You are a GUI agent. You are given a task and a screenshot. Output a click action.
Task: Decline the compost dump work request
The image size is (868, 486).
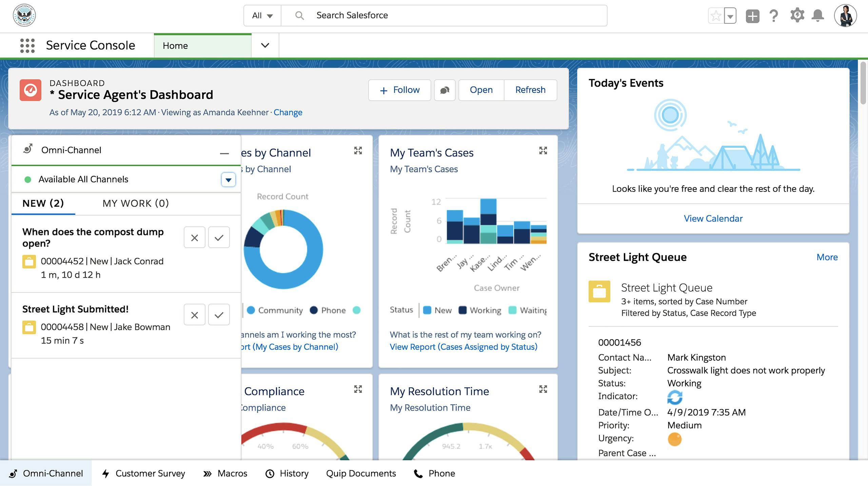(x=195, y=237)
